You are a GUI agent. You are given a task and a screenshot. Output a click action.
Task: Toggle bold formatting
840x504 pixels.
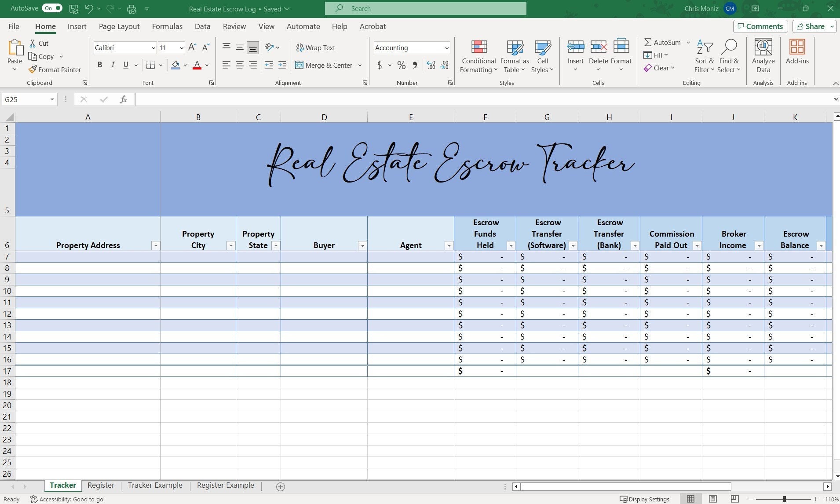[x=100, y=65]
